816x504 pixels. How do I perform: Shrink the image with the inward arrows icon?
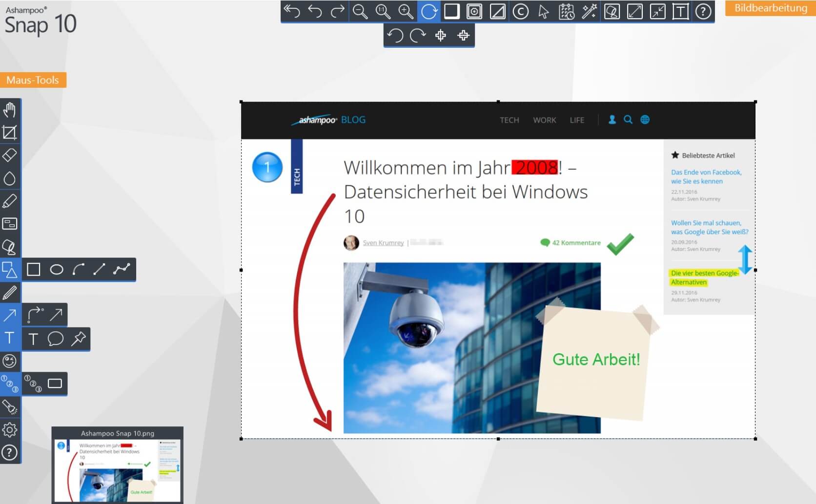point(657,11)
